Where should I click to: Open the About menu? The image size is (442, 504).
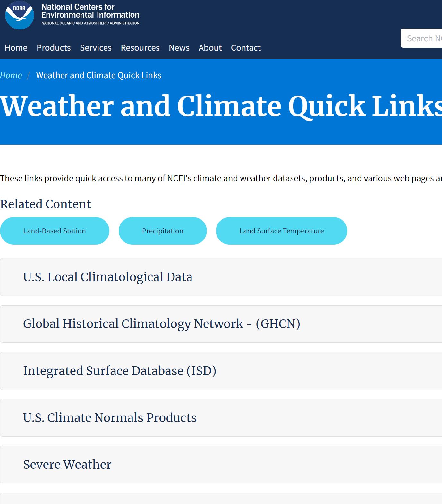tap(210, 48)
